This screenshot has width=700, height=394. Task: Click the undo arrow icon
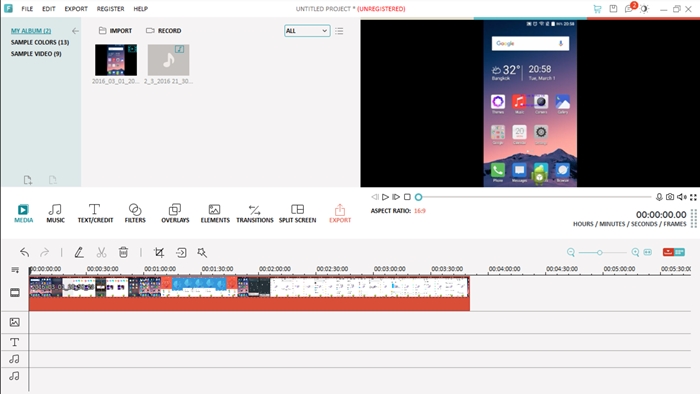coord(25,253)
